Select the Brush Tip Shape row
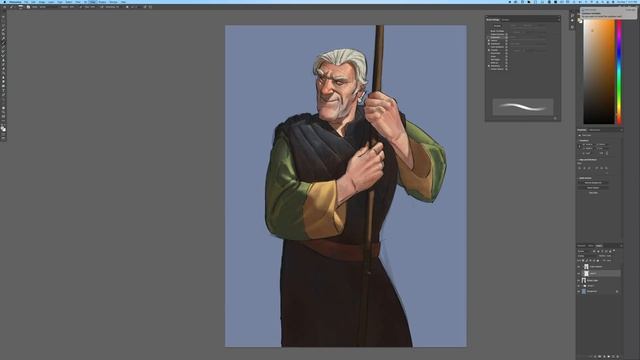 coord(498,31)
